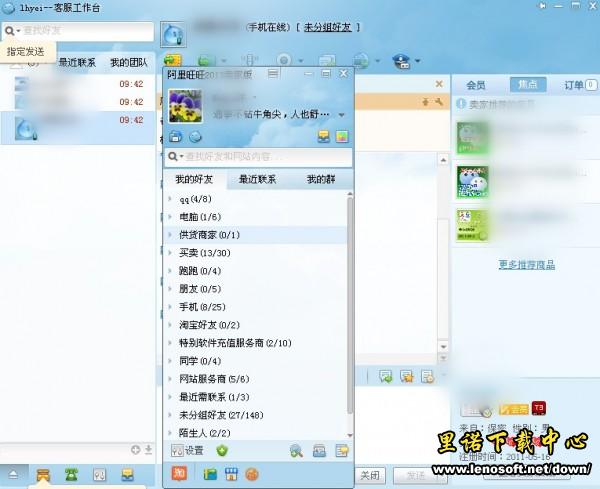Open the 会员 tab in right panel

click(476, 85)
